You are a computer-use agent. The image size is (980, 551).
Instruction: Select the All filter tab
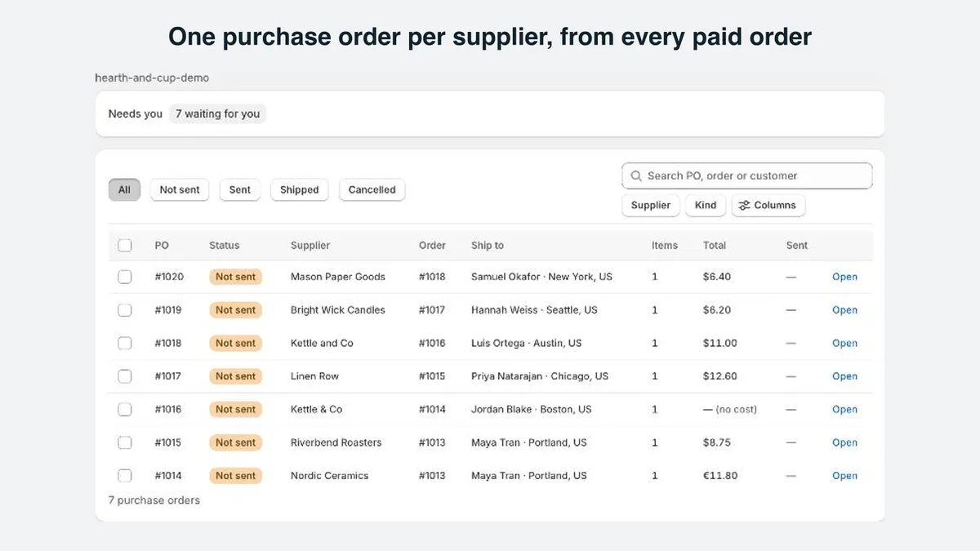pos(124,189)
